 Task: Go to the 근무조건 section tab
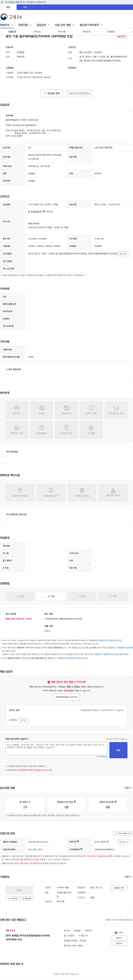coord(37,32)
